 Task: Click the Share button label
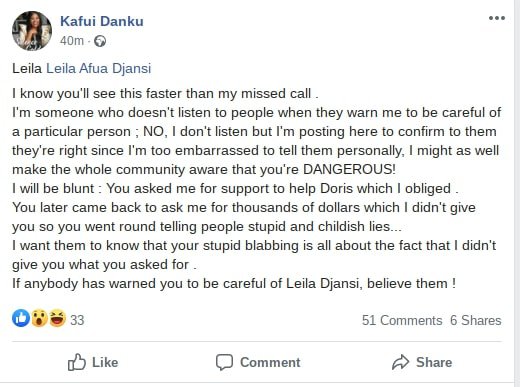434,362
